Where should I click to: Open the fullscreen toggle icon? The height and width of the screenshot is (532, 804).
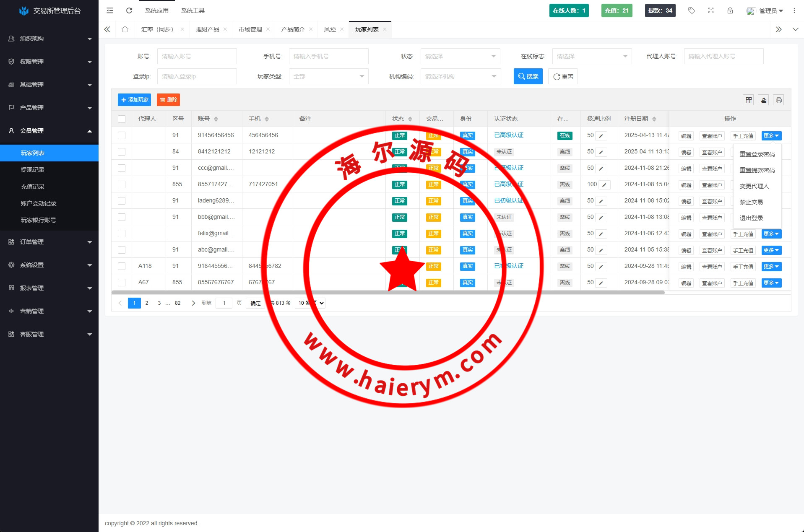(711, 10)
